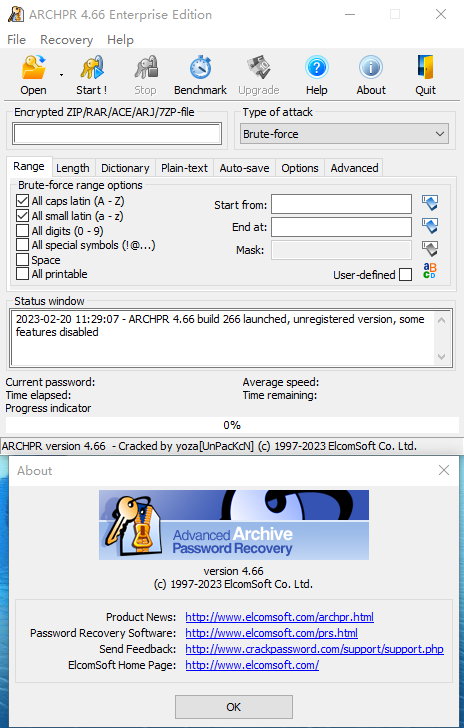Click the progress indicator bar at 0%
464x728 pixels.
point(232,425)
